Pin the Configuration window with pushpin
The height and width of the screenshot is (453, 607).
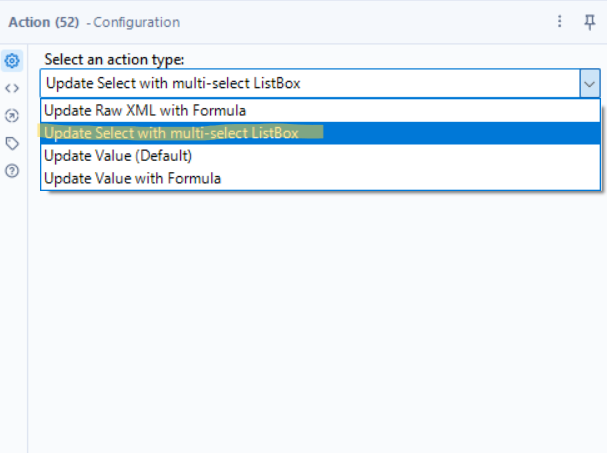pos(589,21)
